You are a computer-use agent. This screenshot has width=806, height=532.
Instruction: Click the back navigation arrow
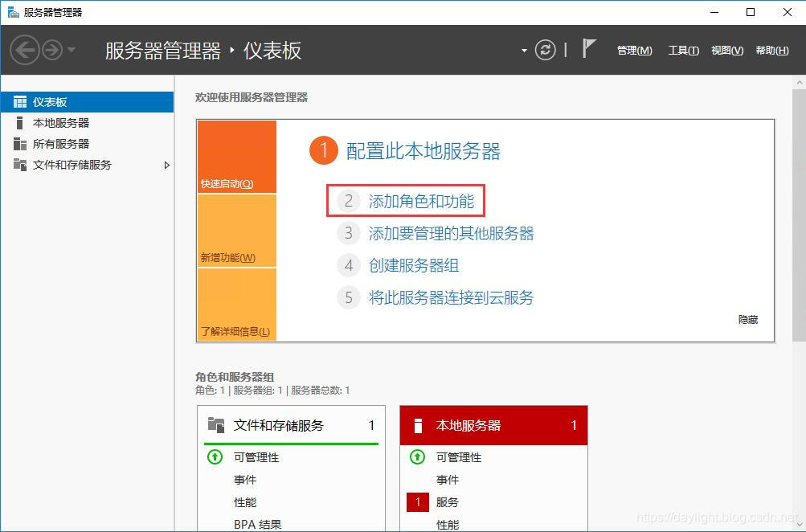tap(25, 50)
